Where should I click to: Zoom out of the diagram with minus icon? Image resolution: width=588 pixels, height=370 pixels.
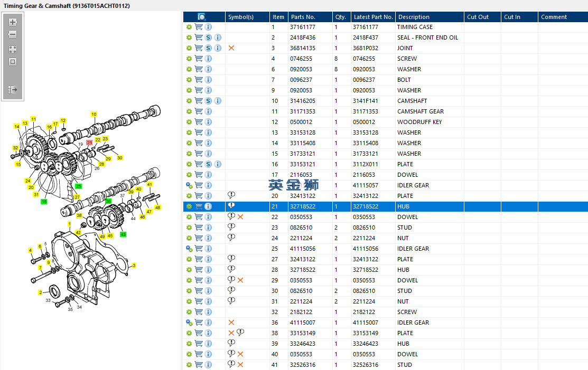(x=13, y=34)
